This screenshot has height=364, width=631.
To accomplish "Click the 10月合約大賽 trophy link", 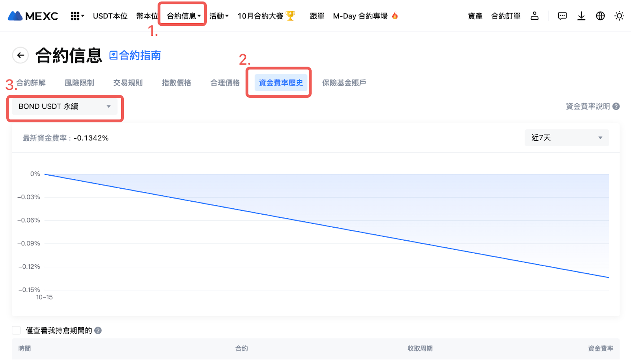I will (266, 16).
